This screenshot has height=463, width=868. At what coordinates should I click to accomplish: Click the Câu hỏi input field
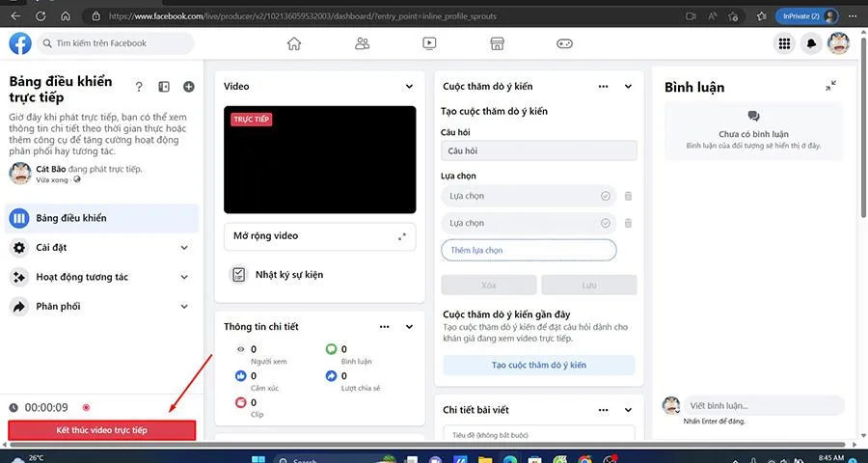(x=538, y=151)
